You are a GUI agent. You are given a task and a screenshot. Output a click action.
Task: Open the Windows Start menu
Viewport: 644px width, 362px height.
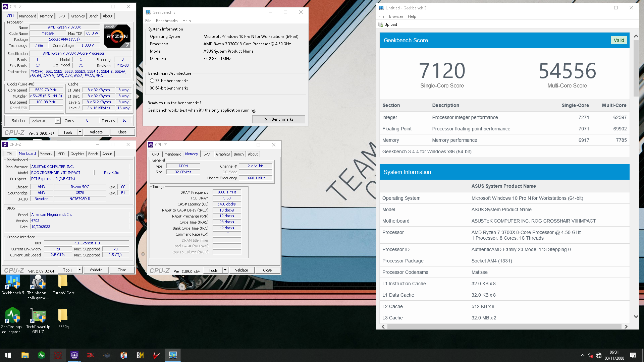pyautogui.click(x=8, y=355)
